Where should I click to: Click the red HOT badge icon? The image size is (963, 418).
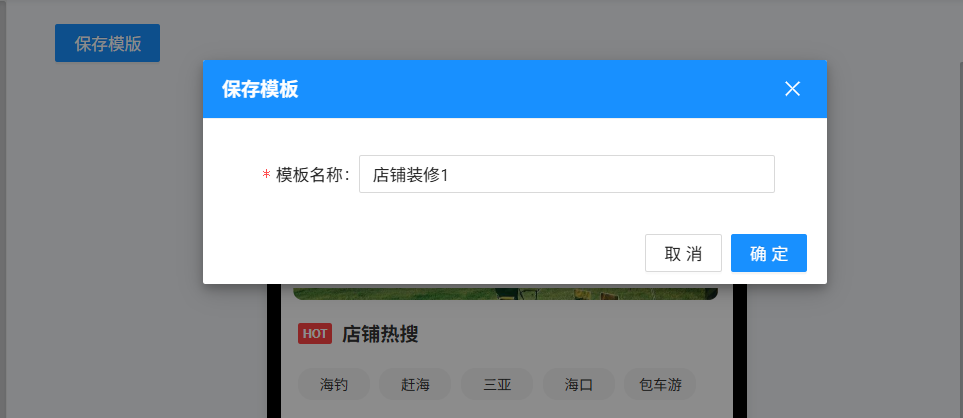tap(315, 334)
